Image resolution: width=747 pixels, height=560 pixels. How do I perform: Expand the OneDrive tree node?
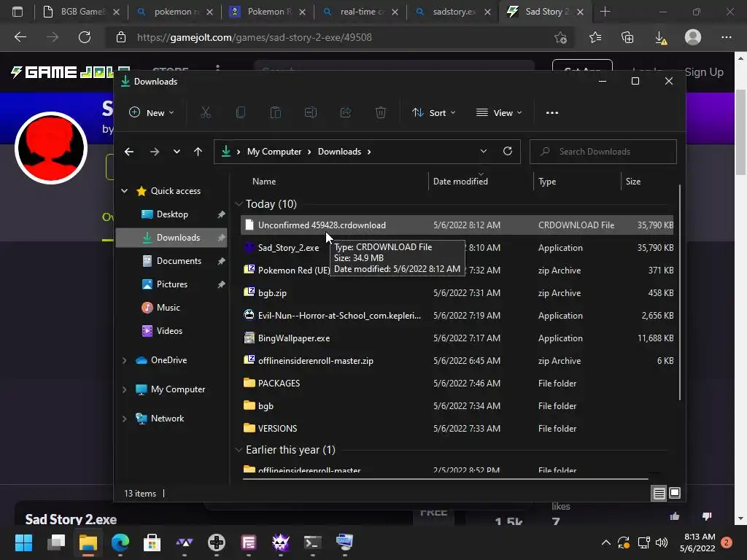[x=124, y=360]
